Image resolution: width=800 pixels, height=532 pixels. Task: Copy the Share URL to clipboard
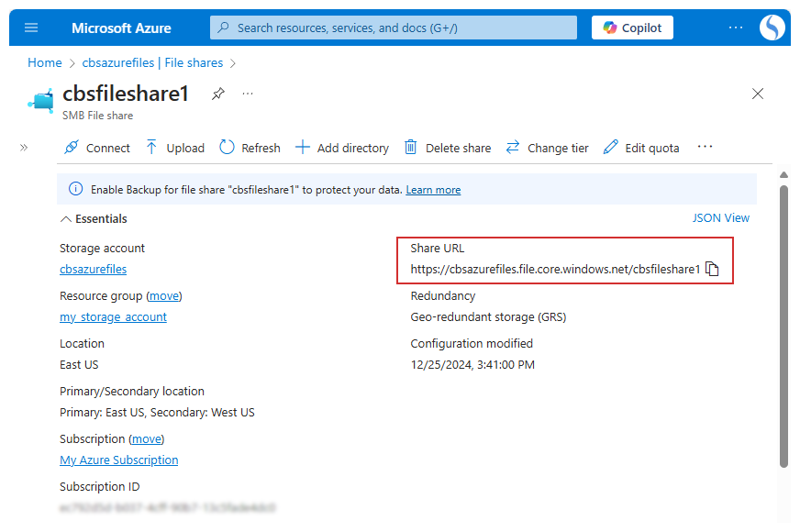[x=712, y=270]
